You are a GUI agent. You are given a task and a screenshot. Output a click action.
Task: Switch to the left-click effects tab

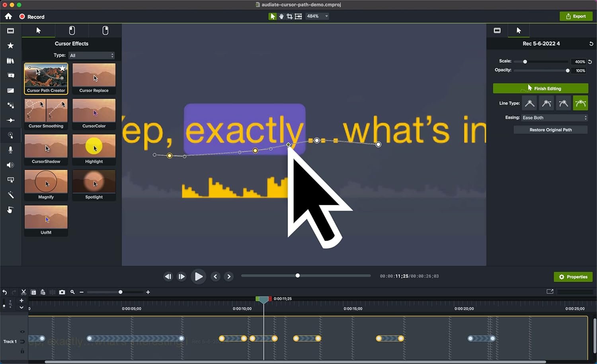point(72,31)
